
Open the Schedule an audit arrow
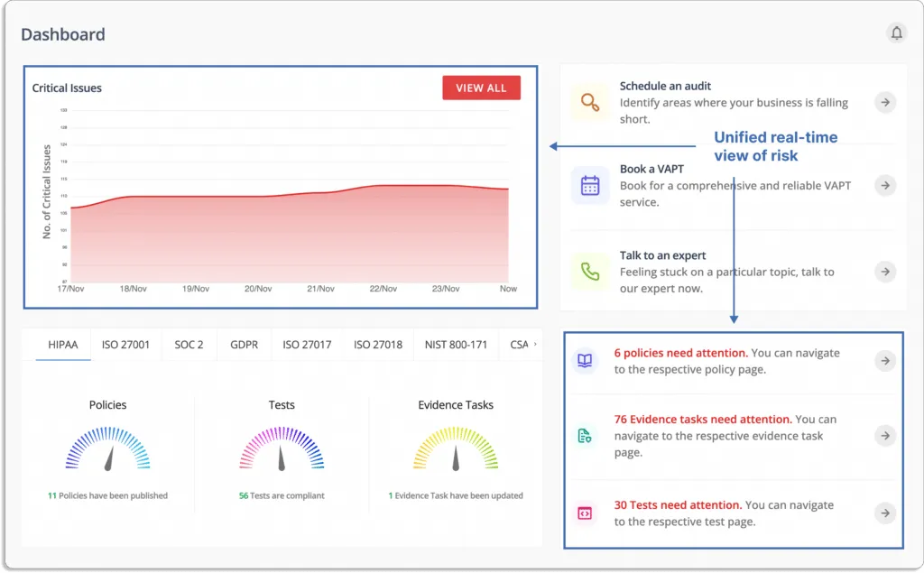[x=885, y=102]
